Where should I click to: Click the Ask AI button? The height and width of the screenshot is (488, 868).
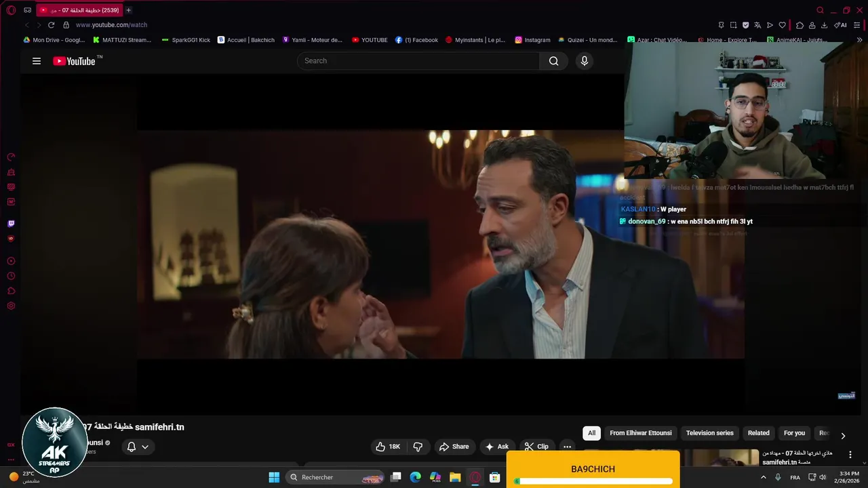click(x=496, y=447)
